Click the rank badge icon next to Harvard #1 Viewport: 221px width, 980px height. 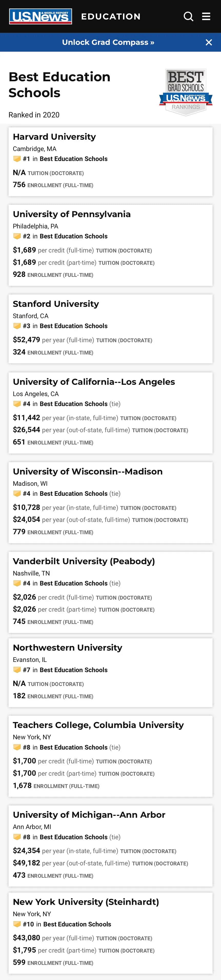[x=17, y=159]
